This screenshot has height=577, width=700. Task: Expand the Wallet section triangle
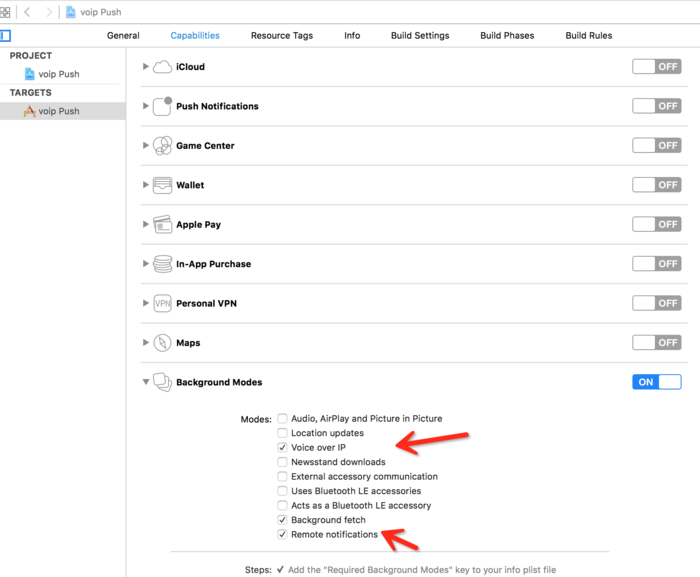coord(146,184)
